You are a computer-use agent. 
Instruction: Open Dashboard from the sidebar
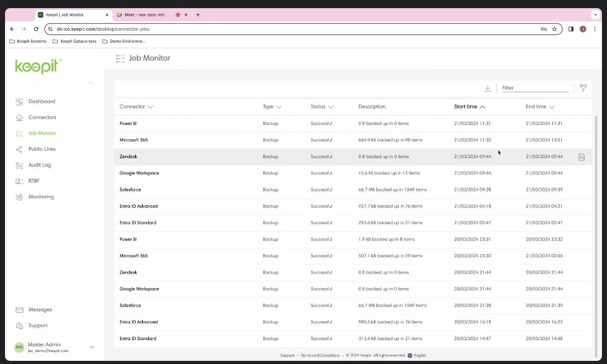(x=41, y=102)
